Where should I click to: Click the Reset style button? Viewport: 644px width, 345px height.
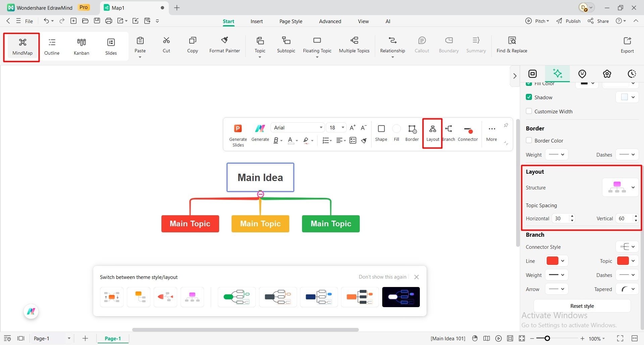click(x=582, y=306)
